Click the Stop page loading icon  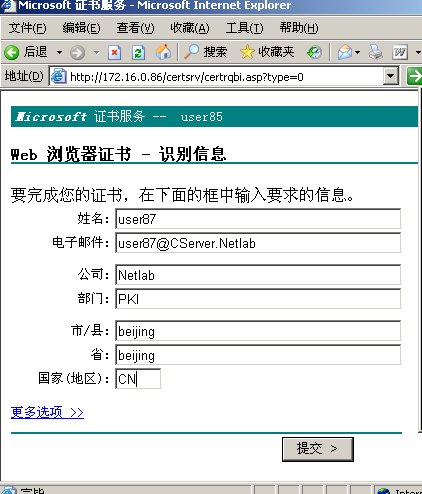point(114,52)
